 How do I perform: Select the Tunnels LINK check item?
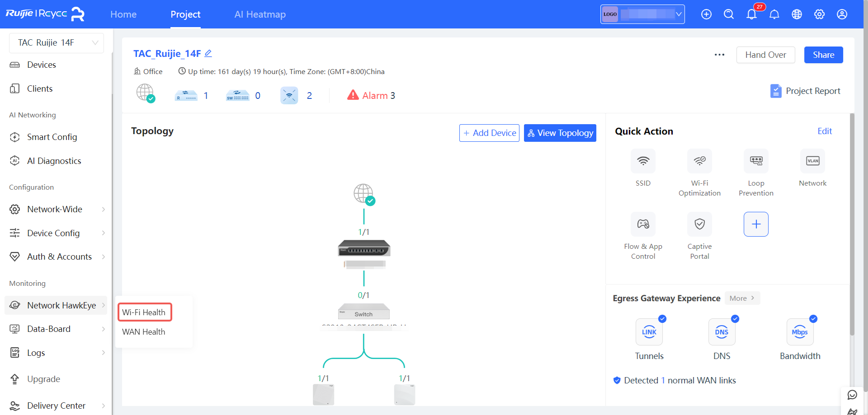coord(649,332)
